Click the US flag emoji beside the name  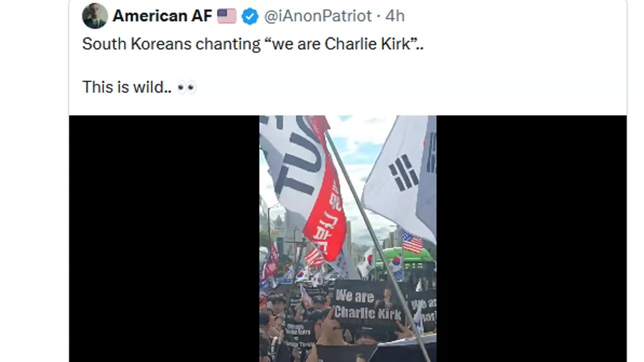[227, 16]
